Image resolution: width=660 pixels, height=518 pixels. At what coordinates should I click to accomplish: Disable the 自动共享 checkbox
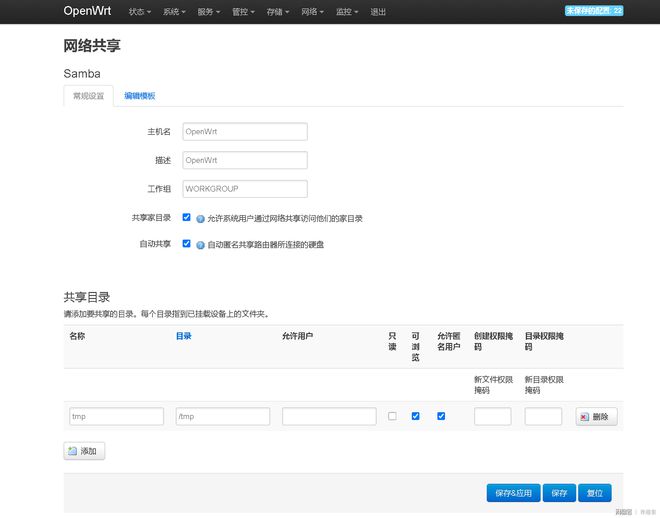[x=187, y=243]
